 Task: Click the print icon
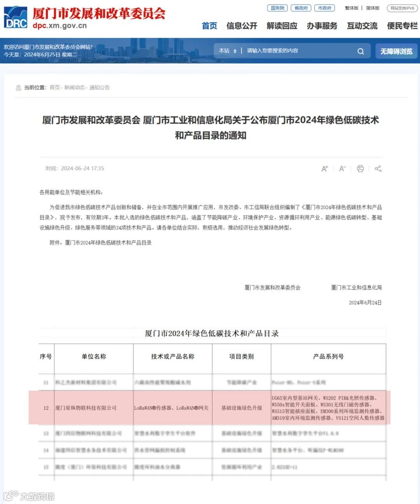pyautogui.click(x=360, y=169)
